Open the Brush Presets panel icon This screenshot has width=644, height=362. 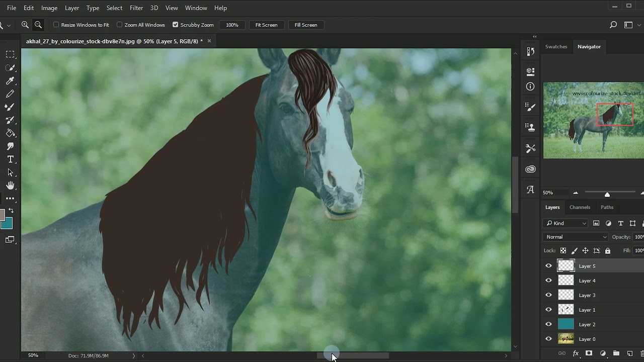coord(530,106)
